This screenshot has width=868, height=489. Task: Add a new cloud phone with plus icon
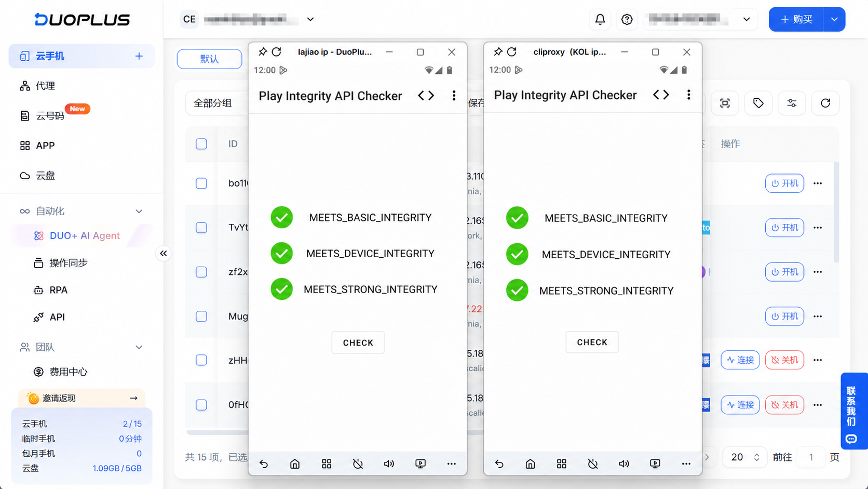point(139,56)
